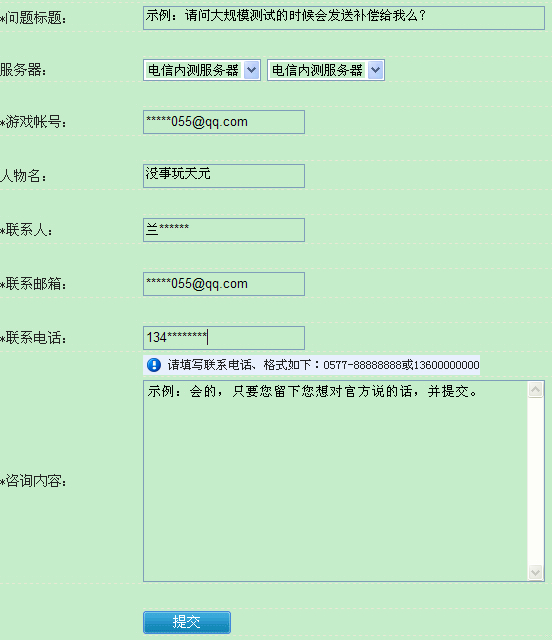This screenshot has width=552, height=640.
Task: Focus the 问题标题 title input field
Action: coord(344,18)
